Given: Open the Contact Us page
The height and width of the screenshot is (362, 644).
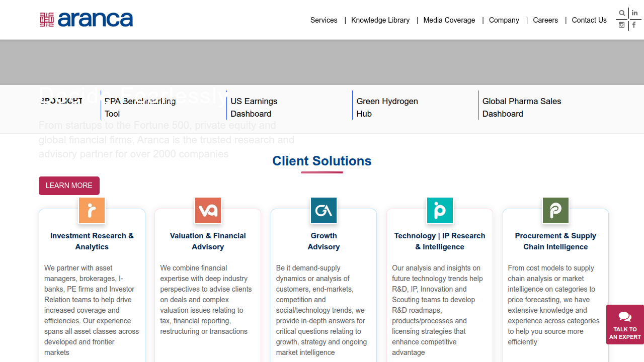Looking at the screenshot, I should (589, 20).
